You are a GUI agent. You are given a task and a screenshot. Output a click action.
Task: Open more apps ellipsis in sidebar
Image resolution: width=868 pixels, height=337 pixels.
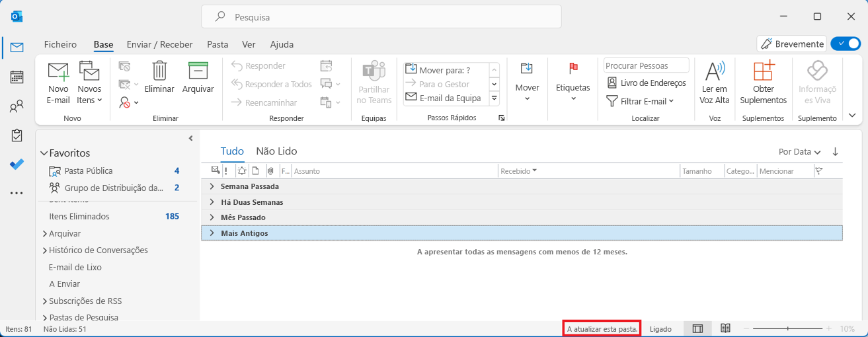tap(17, 193)
